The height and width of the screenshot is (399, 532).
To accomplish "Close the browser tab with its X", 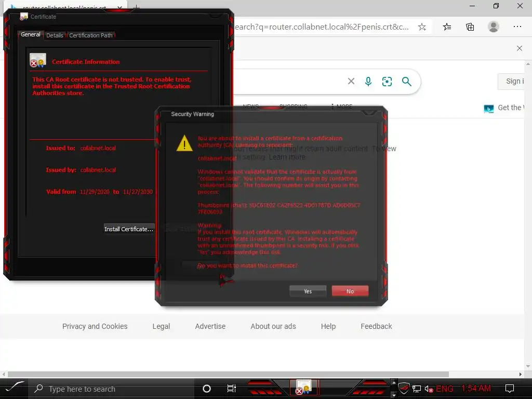I will (x=119, y=7).
